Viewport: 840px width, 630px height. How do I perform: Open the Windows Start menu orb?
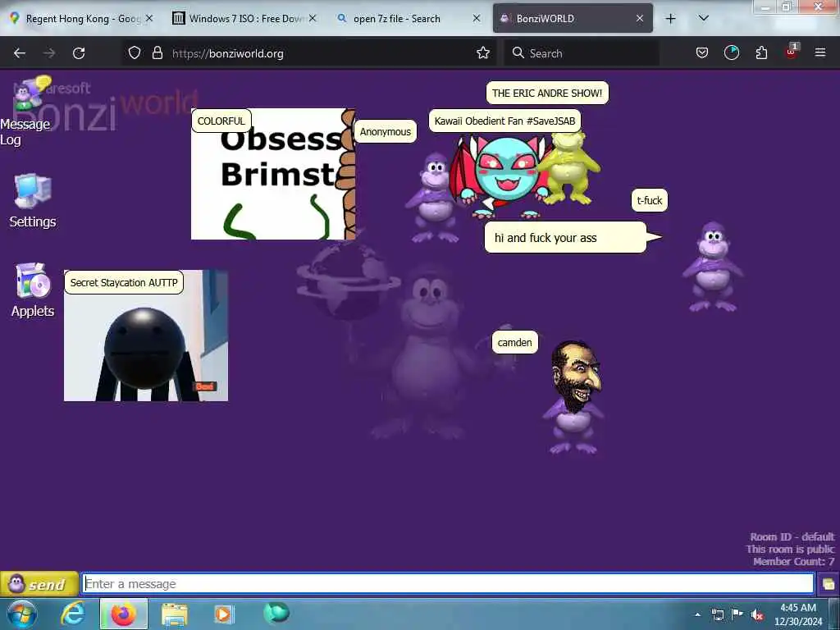[21, 614]
